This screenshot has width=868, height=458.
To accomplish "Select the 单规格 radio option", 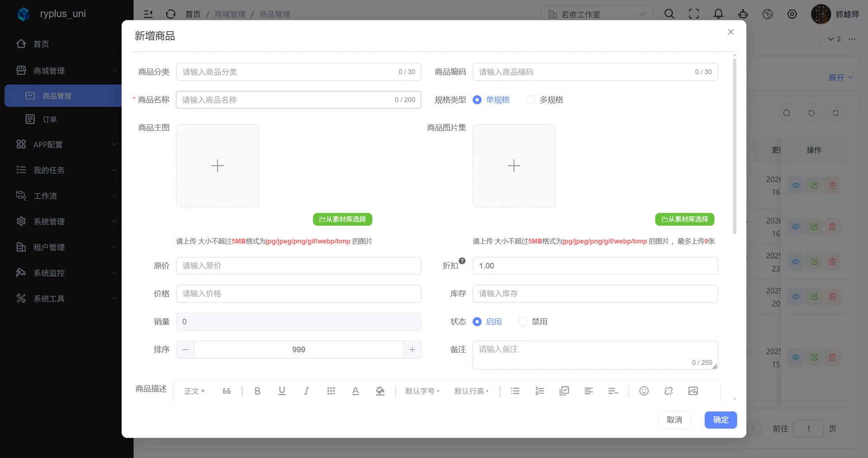I will point(491,100).
